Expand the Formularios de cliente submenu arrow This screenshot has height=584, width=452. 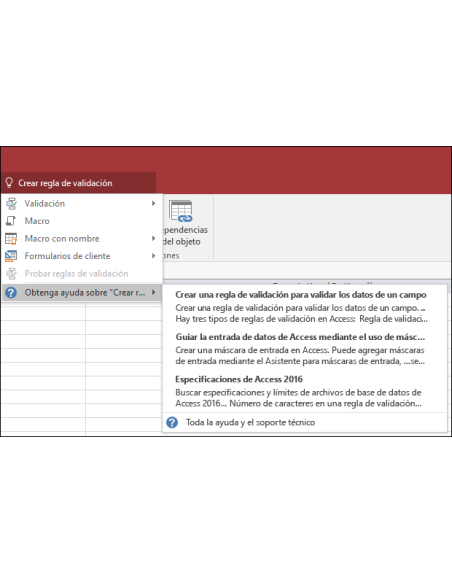point(153,256)
